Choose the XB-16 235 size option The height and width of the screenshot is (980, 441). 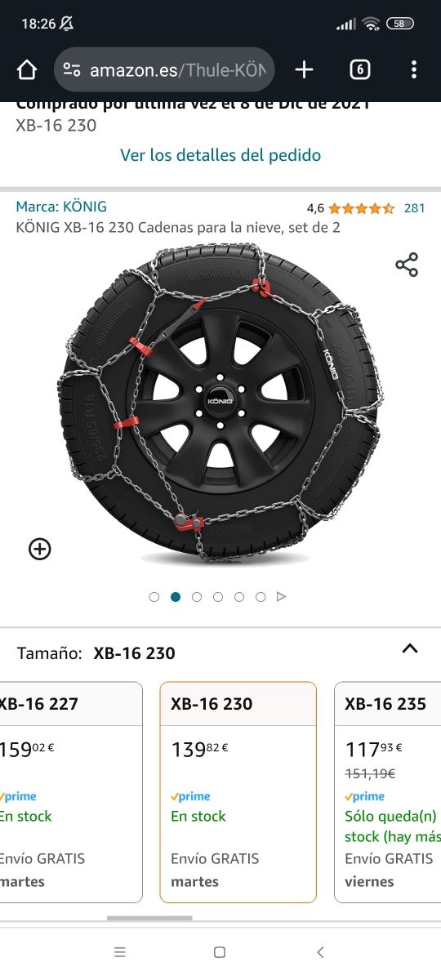click(x=388, y=792)
